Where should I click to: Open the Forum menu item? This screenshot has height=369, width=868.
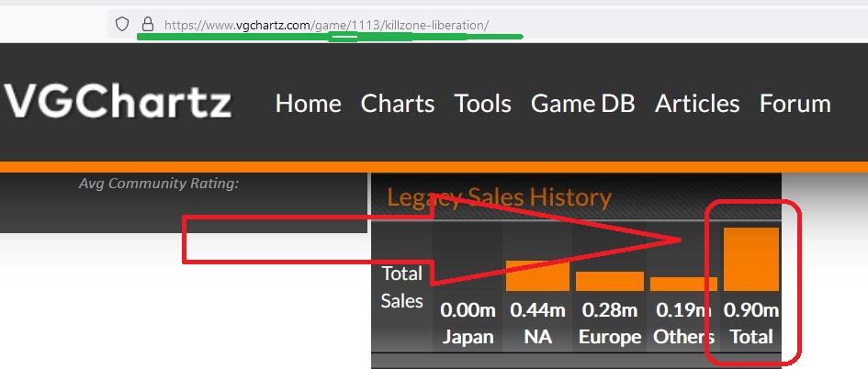795,104
